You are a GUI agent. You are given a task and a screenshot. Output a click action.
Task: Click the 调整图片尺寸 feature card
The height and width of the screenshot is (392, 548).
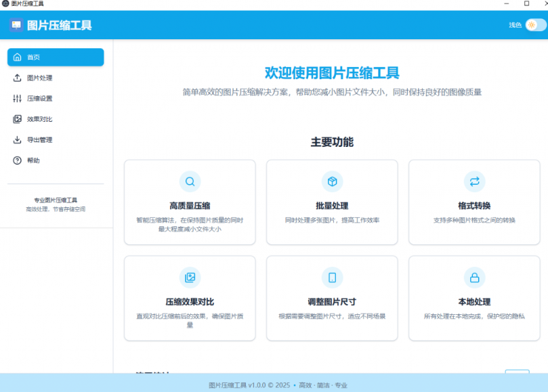pyautogui.click(x=331, y=298)
